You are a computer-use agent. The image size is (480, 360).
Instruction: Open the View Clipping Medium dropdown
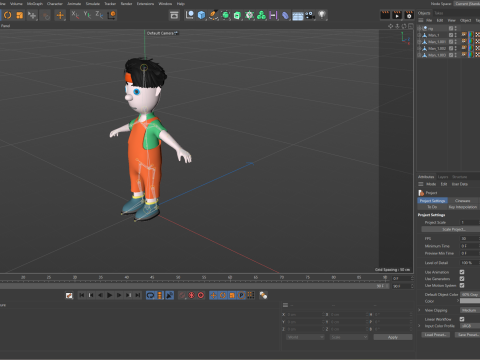click(470, 310)
